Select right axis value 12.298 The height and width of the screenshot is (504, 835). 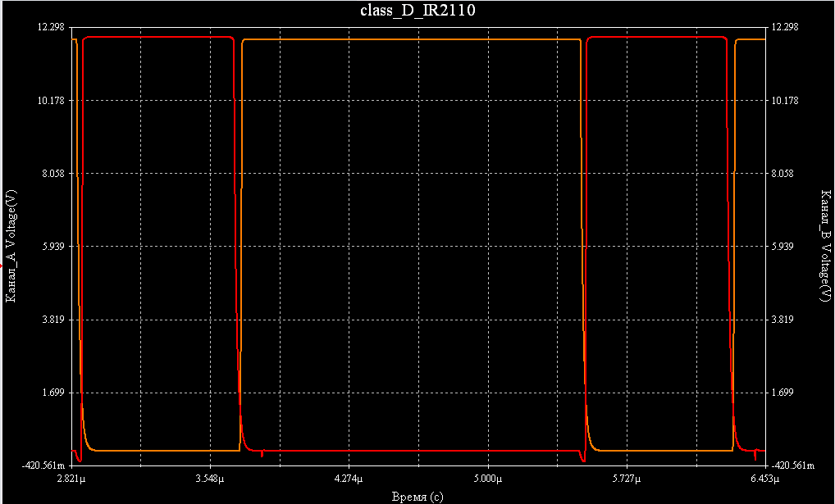785,27
